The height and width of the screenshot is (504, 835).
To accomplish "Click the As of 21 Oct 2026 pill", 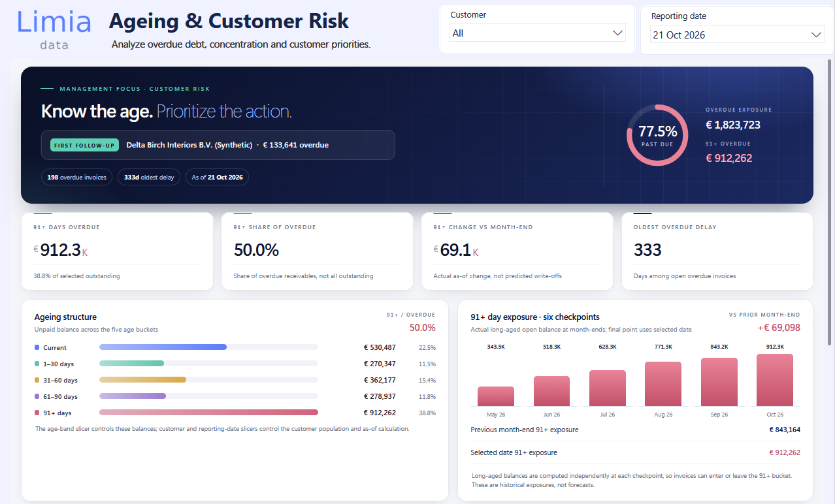I will click(x=217, y=177).
